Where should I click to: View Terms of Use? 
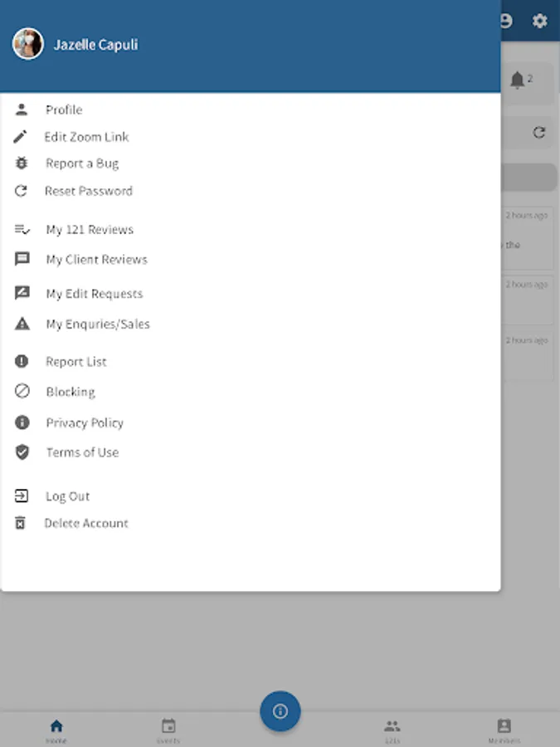[x=82, y=452]
